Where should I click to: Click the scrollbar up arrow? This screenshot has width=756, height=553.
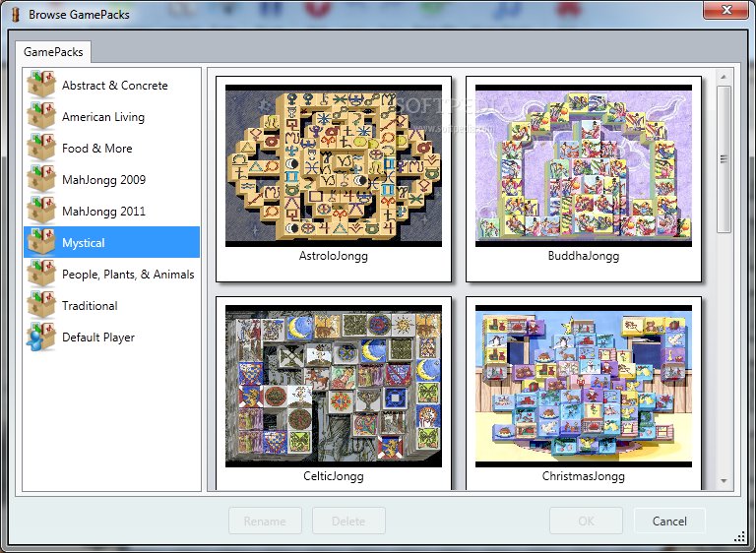pos(724,77)
